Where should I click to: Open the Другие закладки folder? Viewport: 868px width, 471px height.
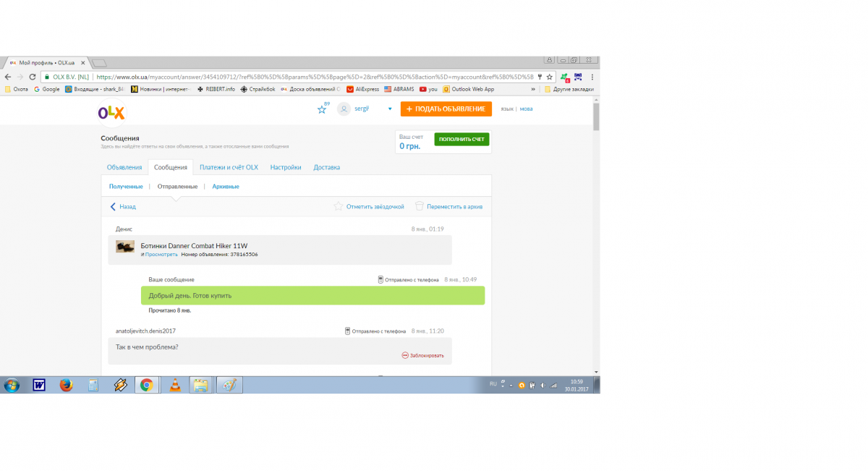pyautogui.click(x=569, y=89)
